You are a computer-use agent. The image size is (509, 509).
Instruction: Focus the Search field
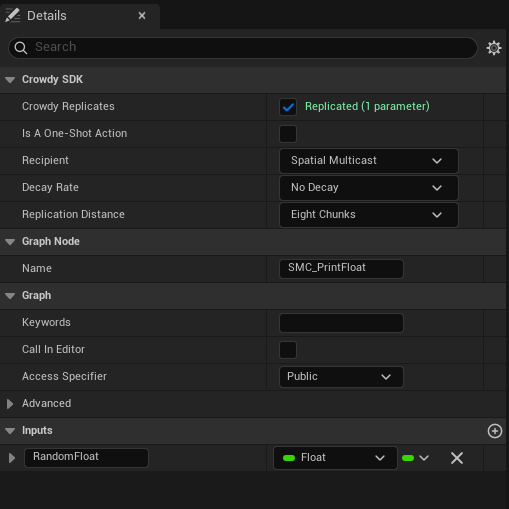tap(243, 48)
